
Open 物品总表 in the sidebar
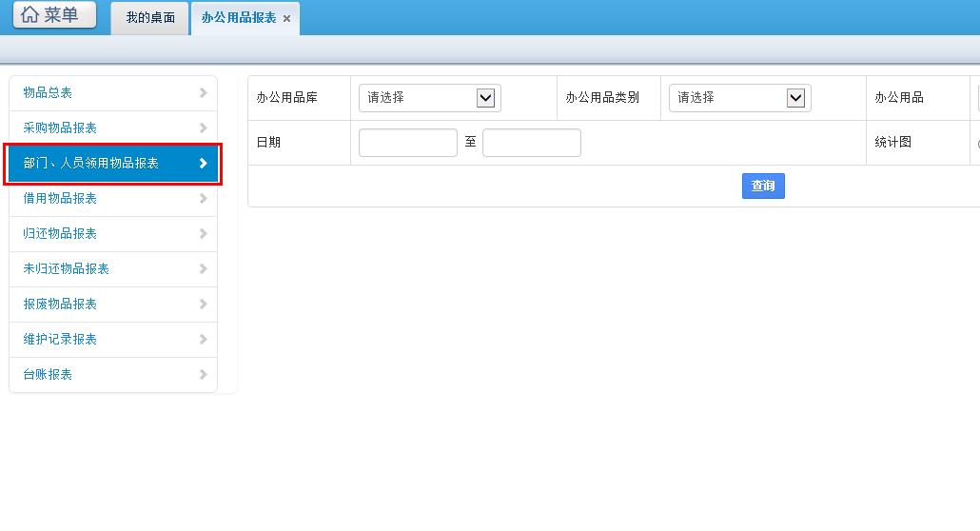point(48,92)
